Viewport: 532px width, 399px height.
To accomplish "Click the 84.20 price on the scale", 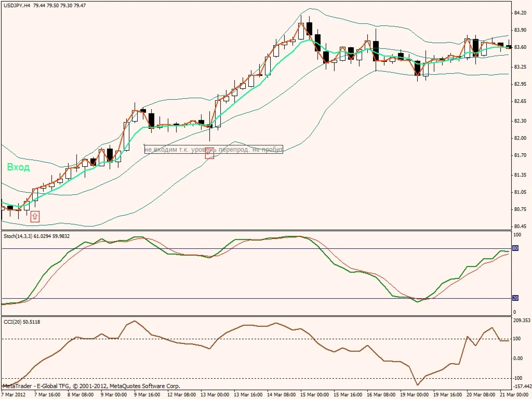I will [520, 13].
